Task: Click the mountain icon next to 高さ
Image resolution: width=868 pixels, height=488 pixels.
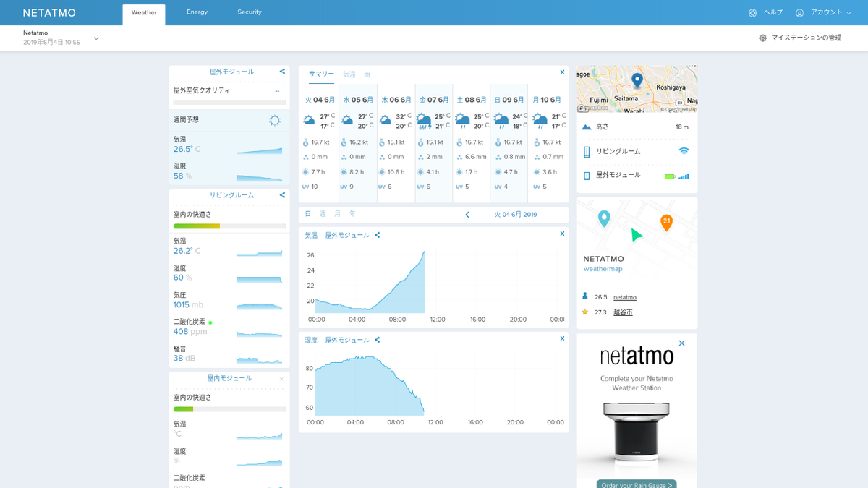Action: tap(587, 127)
